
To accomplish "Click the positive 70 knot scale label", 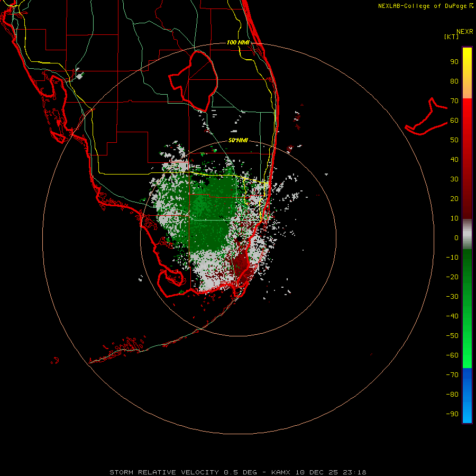I will coord(454,101).
